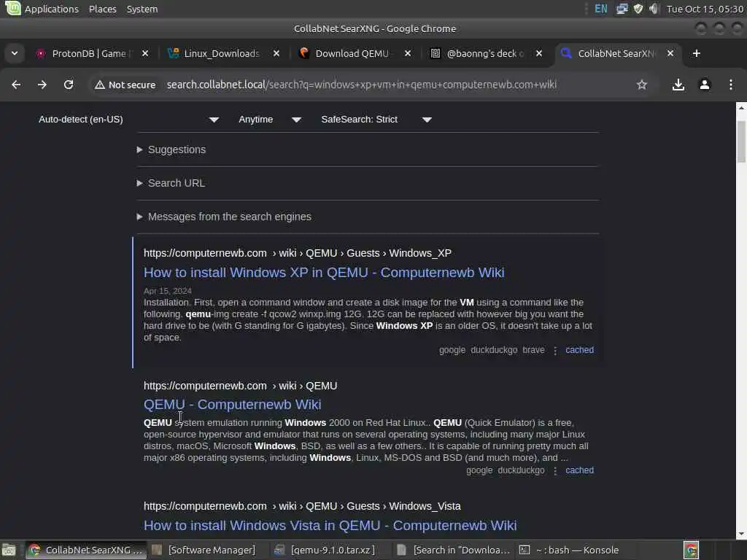Click the Windows_Vista result URL breadcrumb
Image resolution: width=747 pixels, height=560 pixels.
coord(303,506)
